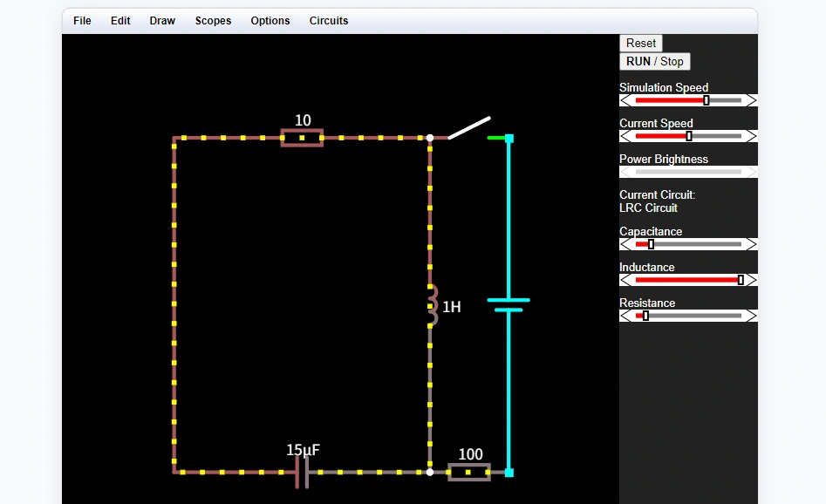Open the File menu
The width and height of the screenshot is (826, 504).
(x=81, y=20)
